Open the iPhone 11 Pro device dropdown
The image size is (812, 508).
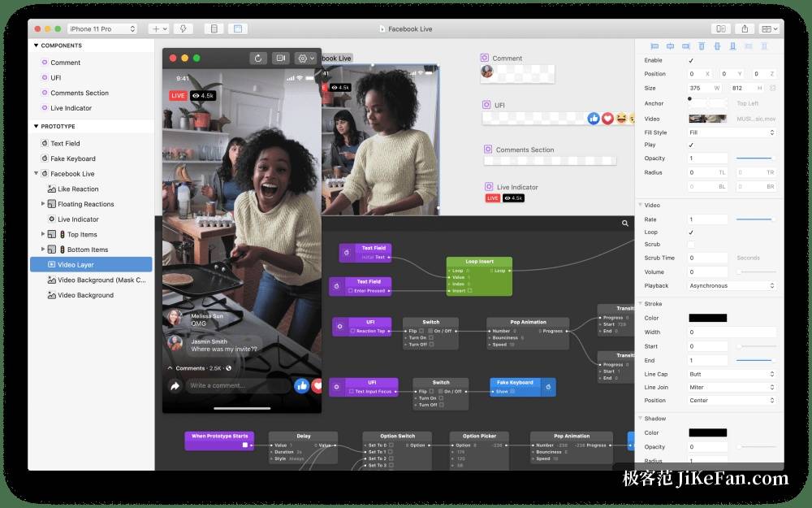[x=102, y=29]
